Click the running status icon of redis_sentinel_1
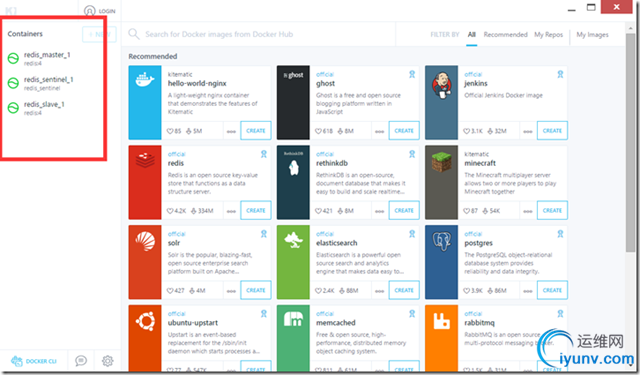Screen dimensions: 640x375 [x=13, y=83]
